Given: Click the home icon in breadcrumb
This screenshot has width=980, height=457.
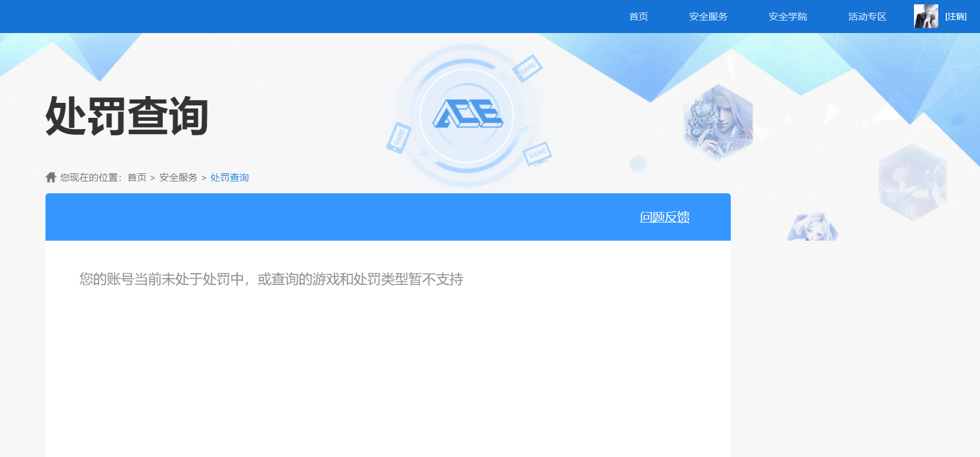Looking at the screenshot, I should click(51, 177).
